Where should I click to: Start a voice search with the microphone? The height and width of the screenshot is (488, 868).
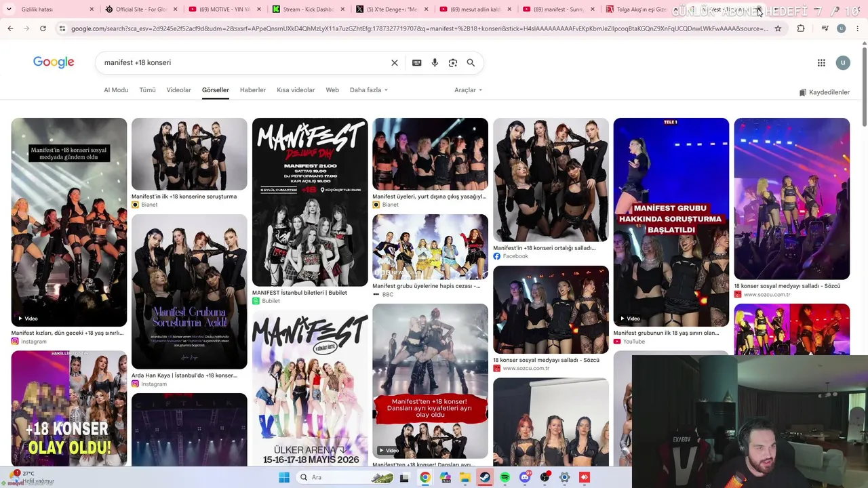coord(435,62)
